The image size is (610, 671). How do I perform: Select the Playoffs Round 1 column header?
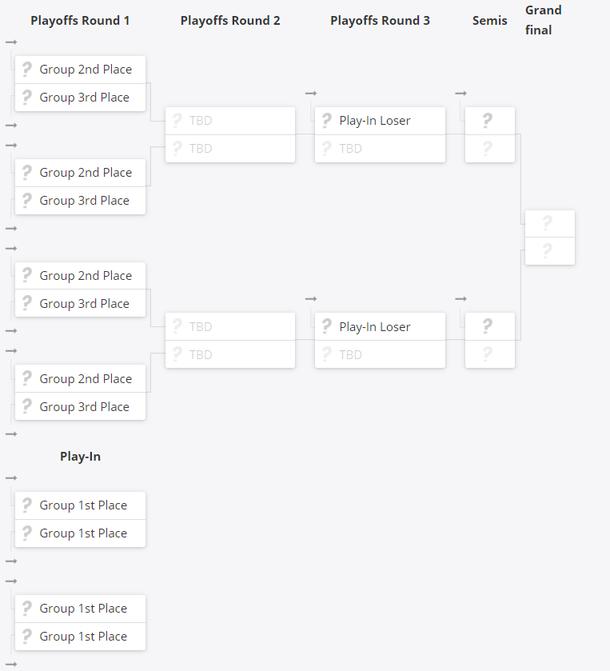80,20
